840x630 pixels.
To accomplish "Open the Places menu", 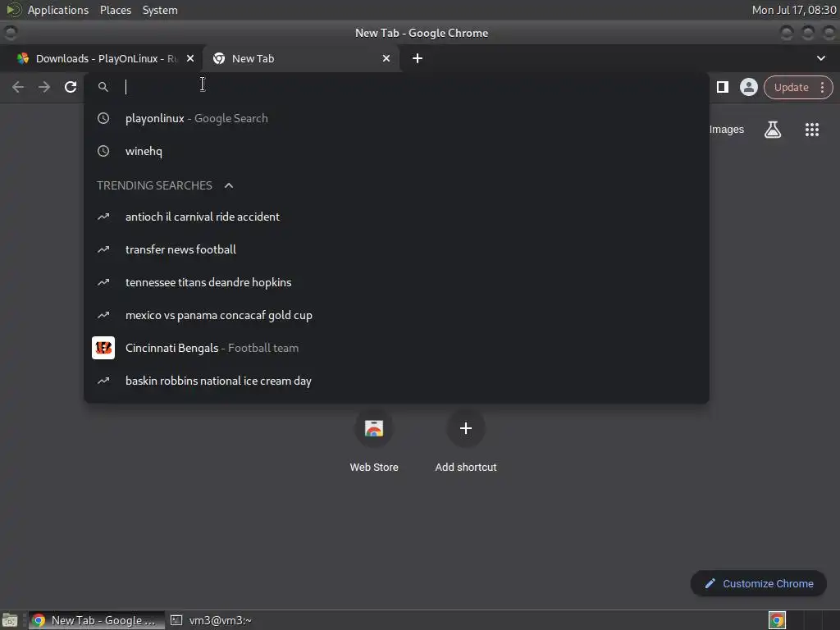I will click(116, 10).
